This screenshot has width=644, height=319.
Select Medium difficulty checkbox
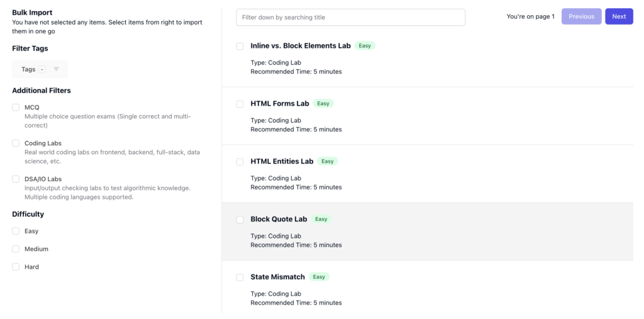[16, 249]
